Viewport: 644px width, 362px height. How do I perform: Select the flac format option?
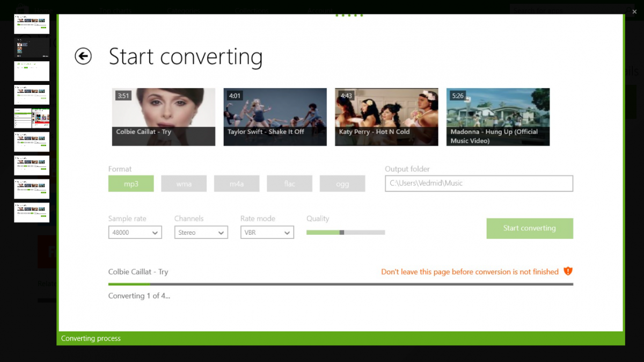pyautogui.click(x=290, y=184)
